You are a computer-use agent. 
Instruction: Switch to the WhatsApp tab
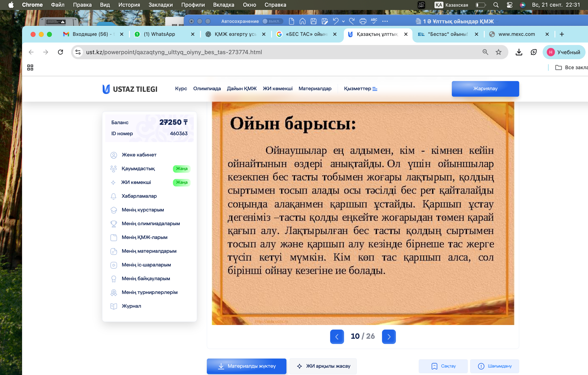(159, 34)
